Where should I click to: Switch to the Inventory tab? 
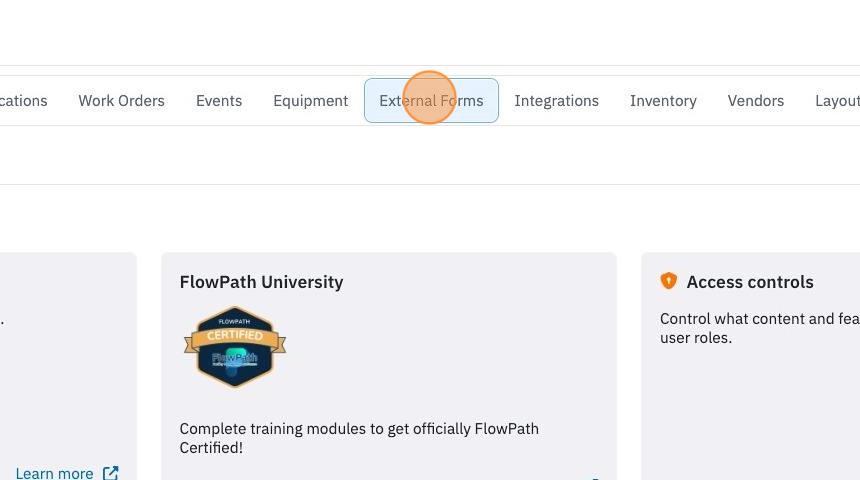(663, 100)
